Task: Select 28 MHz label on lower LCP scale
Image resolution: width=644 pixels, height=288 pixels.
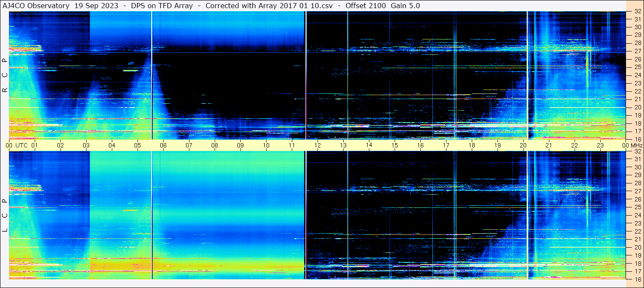Action: click(637, 183)
